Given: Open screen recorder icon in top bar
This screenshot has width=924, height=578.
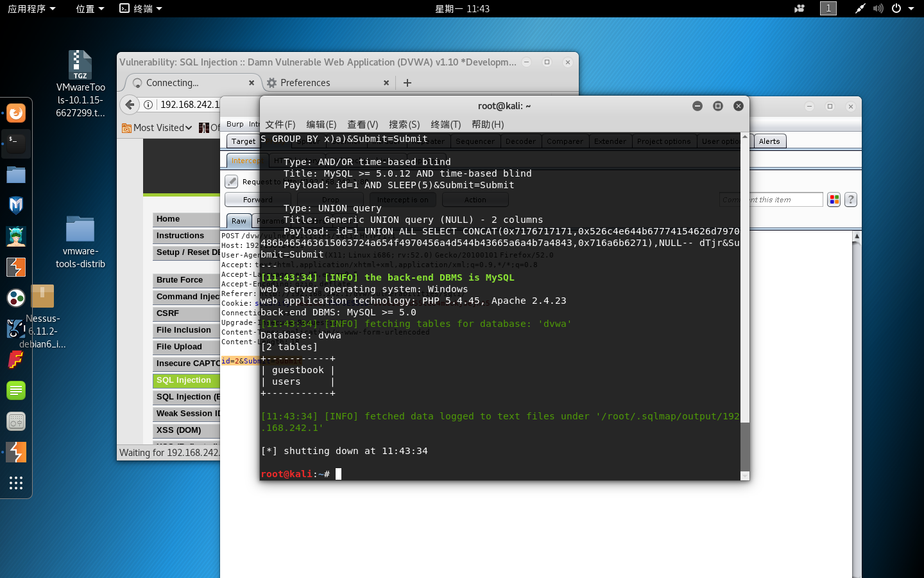Looking at the screenshot, I should [x=800, y=8].
